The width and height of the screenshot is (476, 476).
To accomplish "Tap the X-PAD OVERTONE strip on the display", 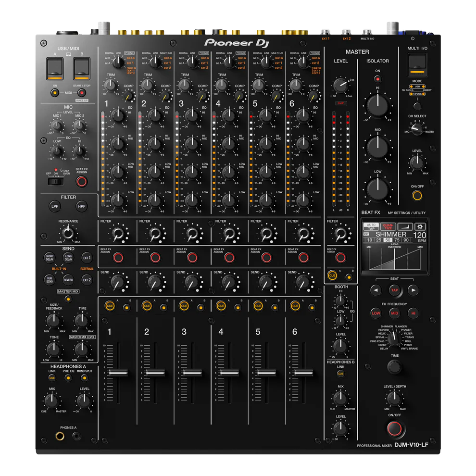I will (395, 258).
